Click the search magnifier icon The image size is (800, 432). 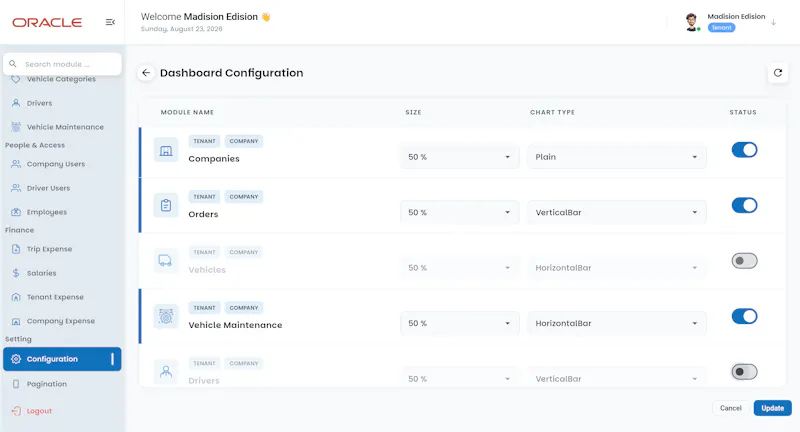pos(13,64)
